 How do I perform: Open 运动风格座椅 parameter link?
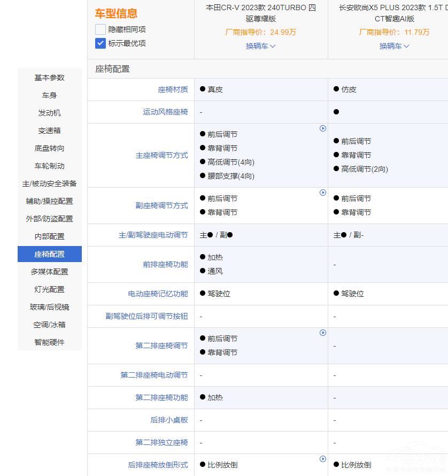pos(165,112)
